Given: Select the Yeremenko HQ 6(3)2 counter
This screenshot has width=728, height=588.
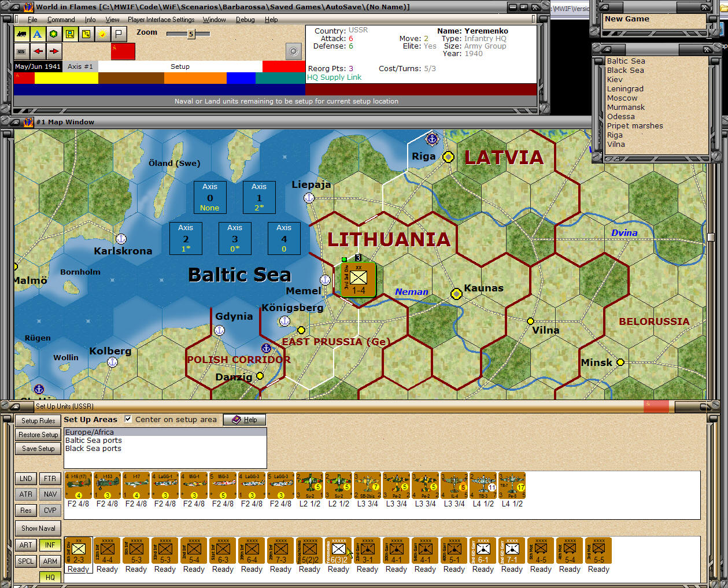Looking at the screenshot, I should [x=338, y=551].
